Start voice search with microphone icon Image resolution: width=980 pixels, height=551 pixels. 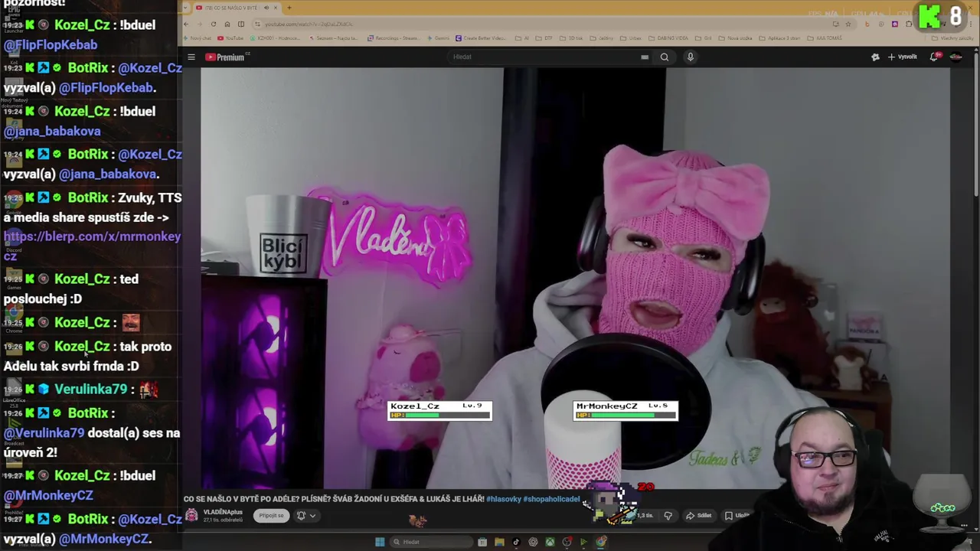690,57
